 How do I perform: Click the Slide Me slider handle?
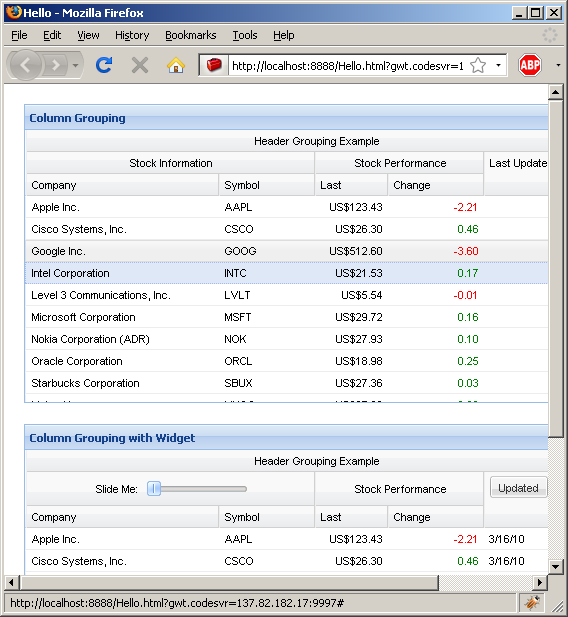pos(154,489)
